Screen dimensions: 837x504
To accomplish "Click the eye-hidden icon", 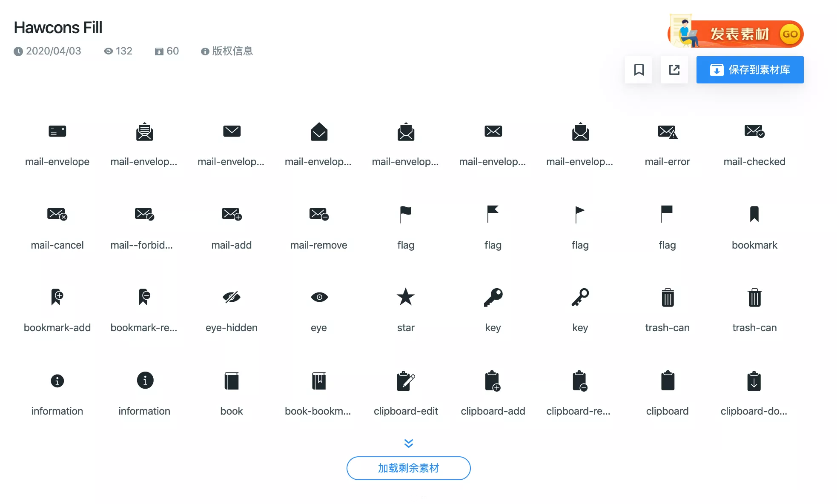I will [x=232, y=297].
